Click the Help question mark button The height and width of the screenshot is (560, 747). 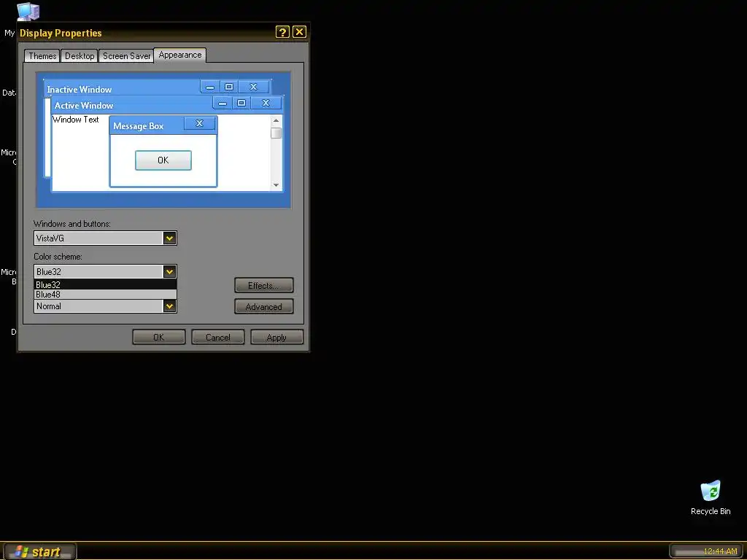tap(282, 32)
